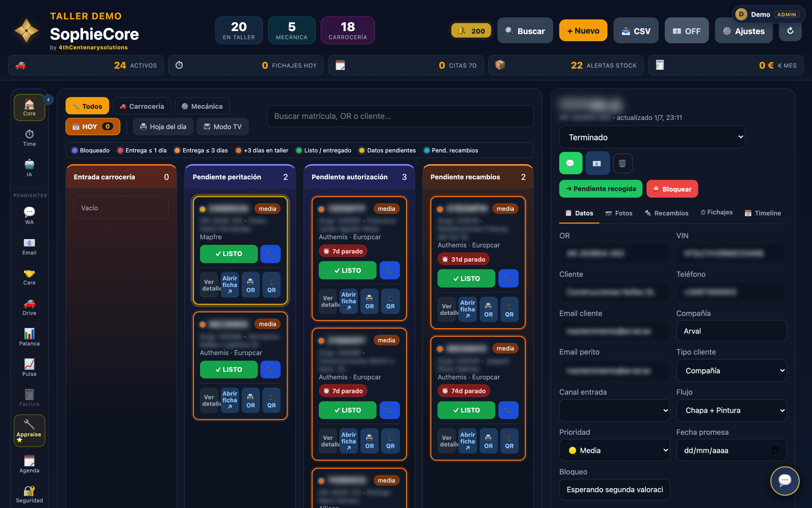The width and height of the screenshot is (812, 508).
Task: Switch to the Datos tab
Action: (x=579, y=213)
